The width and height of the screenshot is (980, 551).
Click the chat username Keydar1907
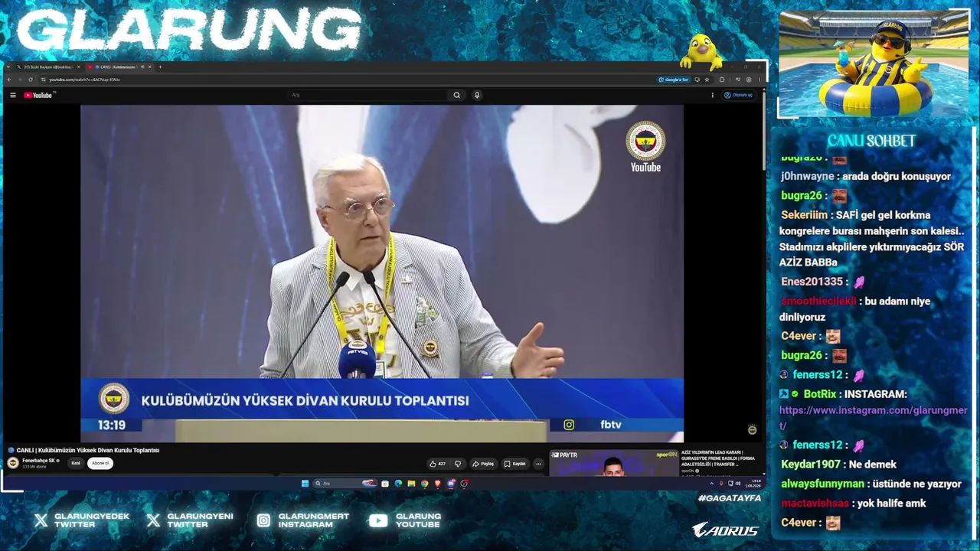pos(811,465)
